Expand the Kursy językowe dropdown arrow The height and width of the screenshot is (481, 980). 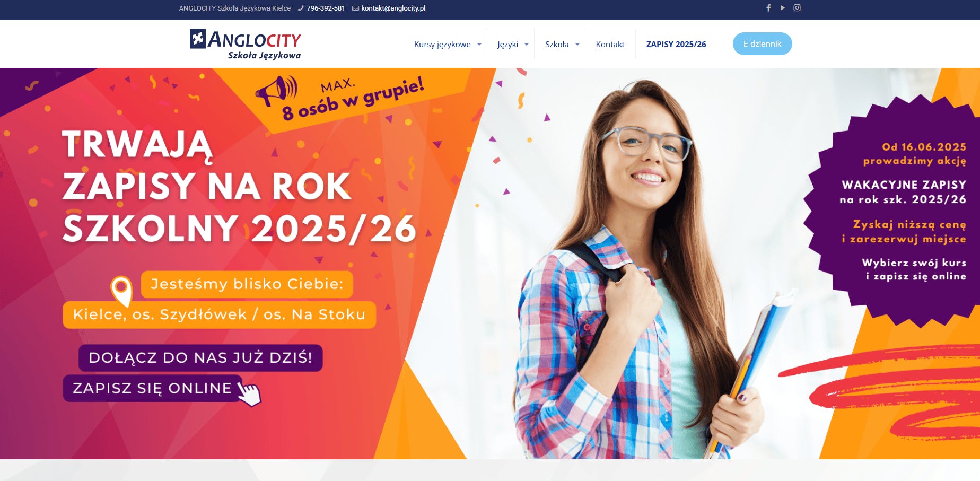[x=479, y=45]
